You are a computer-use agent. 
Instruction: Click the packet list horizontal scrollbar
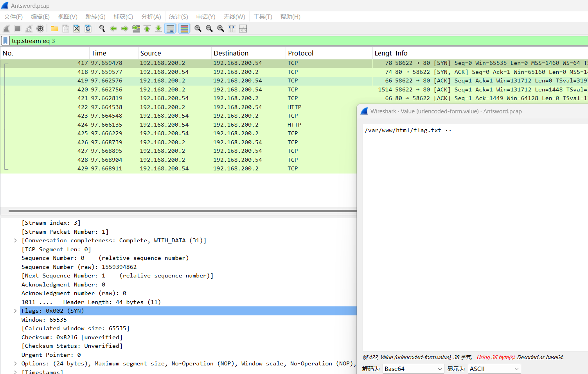182,211
